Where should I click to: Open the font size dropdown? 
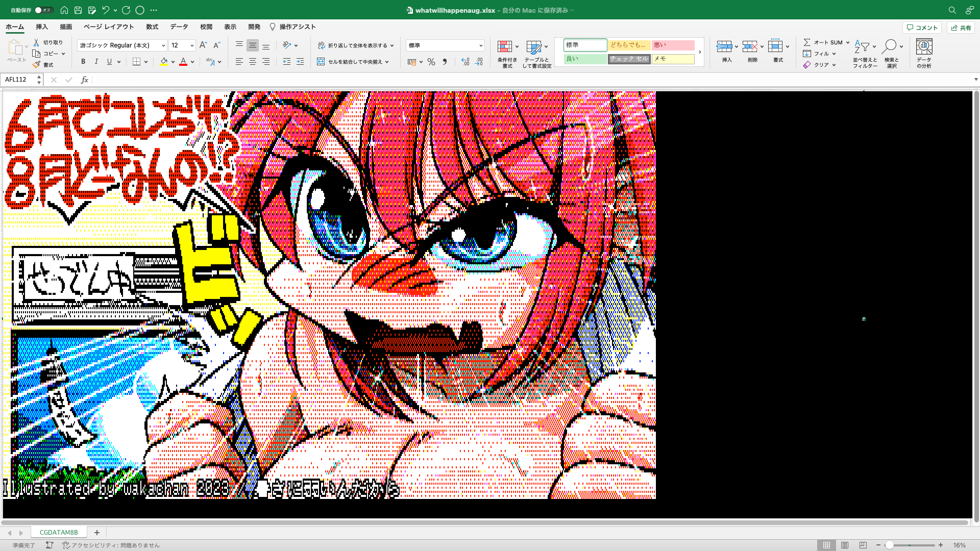pyautogui.click(x=192, y=45)
